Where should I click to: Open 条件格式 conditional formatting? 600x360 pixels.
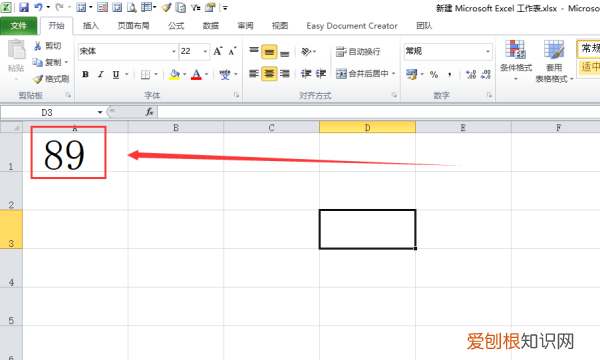[516, 60]
